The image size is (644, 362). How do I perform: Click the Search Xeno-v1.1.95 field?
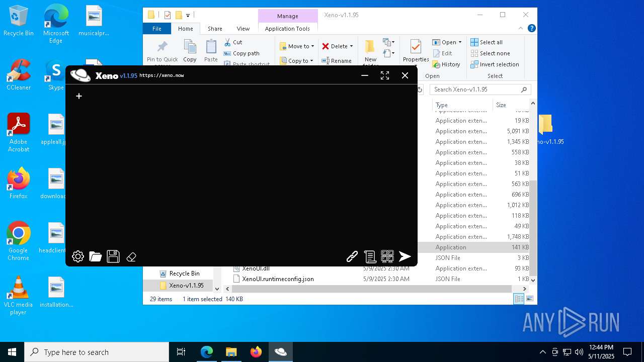click(x=480, y=89)
